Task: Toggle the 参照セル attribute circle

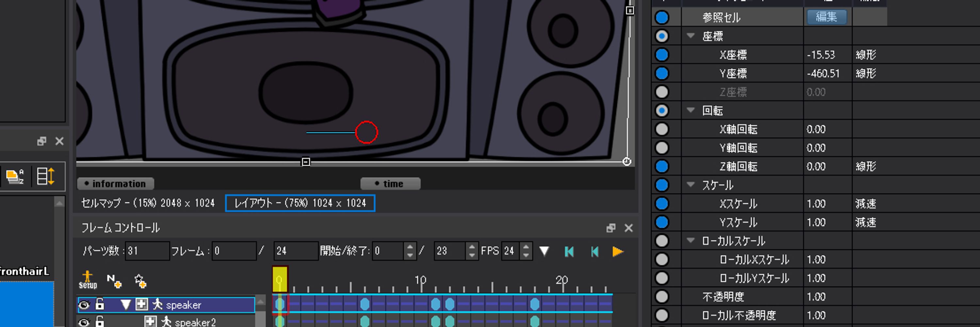Action: point(662,18)
